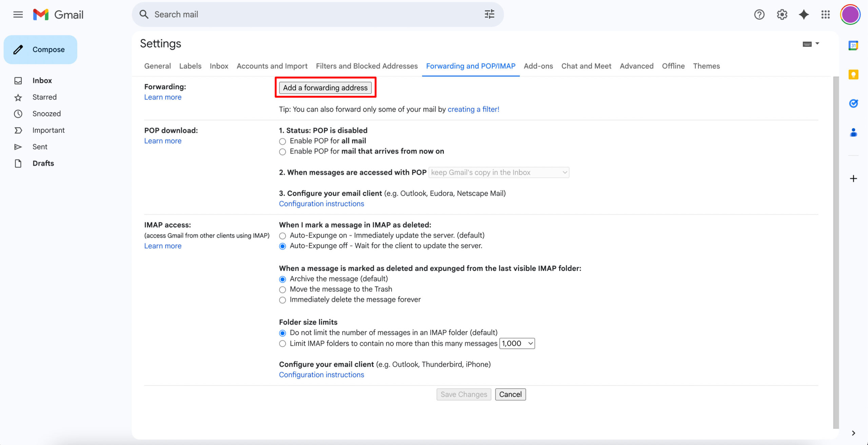868x445 pixels.
Task: Click the search magnifier icon
Action: (144, 14)
